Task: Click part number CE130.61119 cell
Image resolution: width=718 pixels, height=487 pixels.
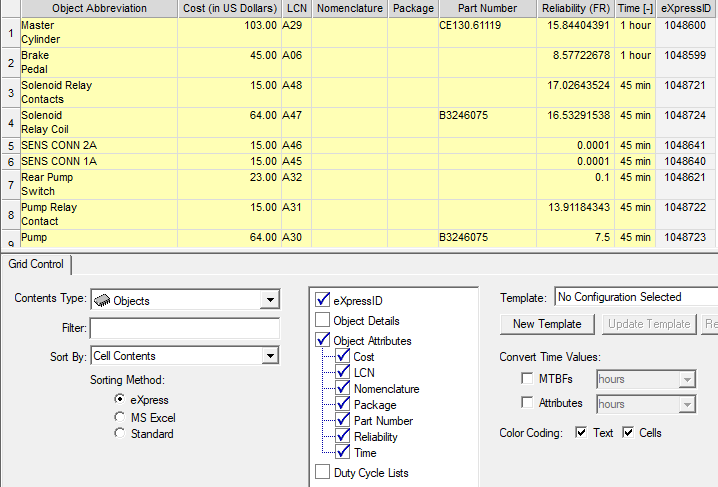Action: tap(488, 32)
